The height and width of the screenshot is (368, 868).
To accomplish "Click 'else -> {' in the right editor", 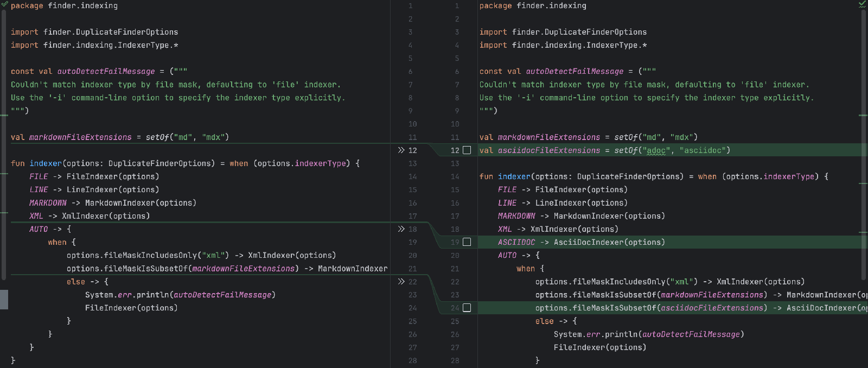I will click(x=556, y=321).
